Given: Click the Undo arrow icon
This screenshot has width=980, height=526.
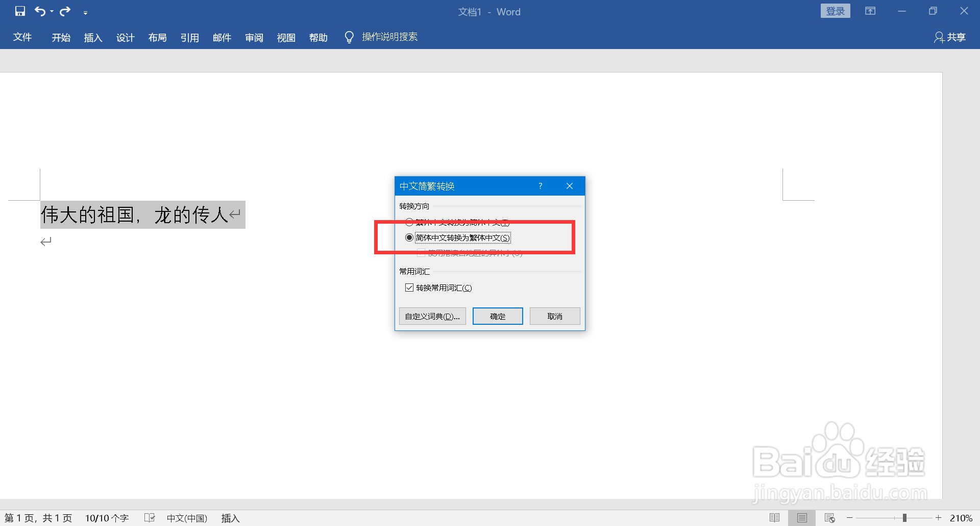Looking at the screenshot, I should (40, 11).
